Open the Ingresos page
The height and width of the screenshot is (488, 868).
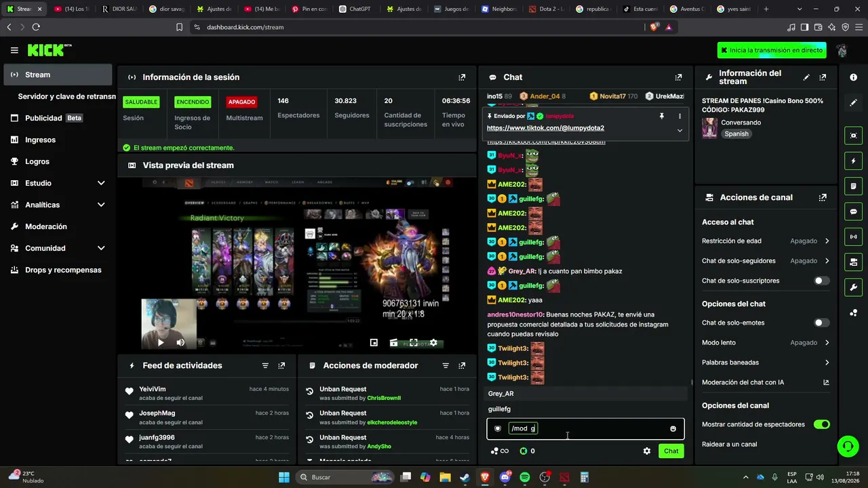tap(58, 140)
